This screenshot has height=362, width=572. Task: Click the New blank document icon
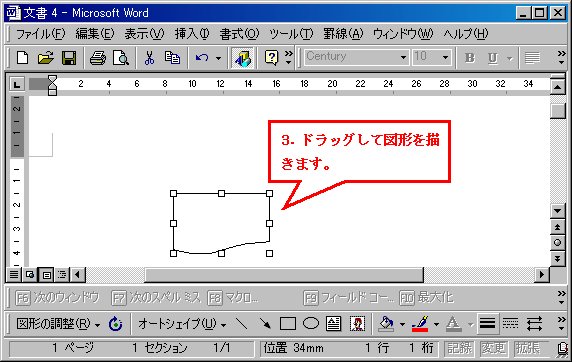[22, 58]
